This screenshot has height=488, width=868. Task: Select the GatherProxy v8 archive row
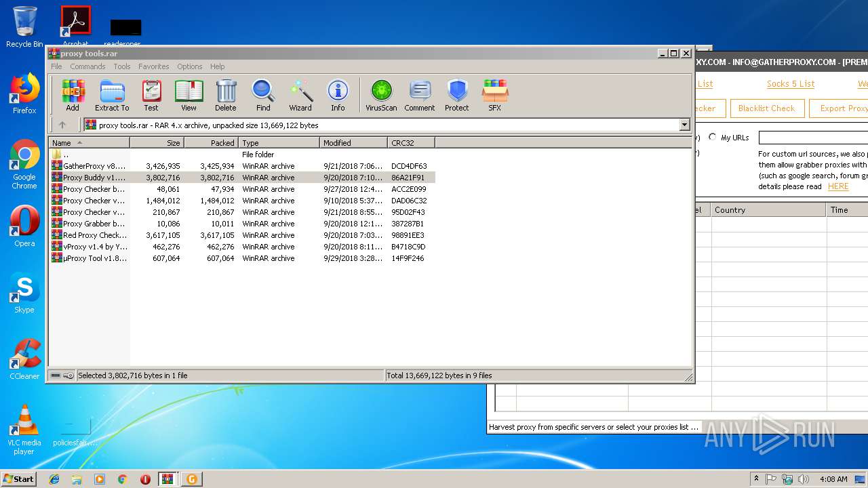click(x=242, y=166)
